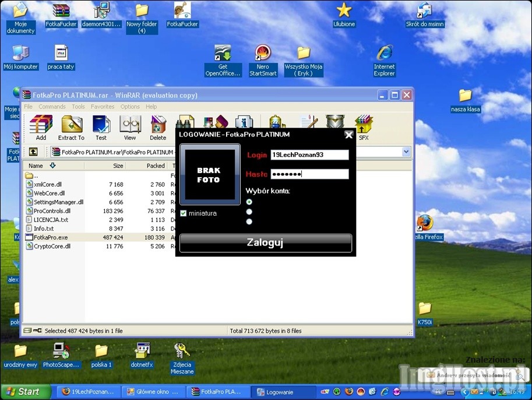This screenshot has height=400, width=532.
Task: Open the Windows Start menu
Action: pyautogui.click(x=25, y=392)
